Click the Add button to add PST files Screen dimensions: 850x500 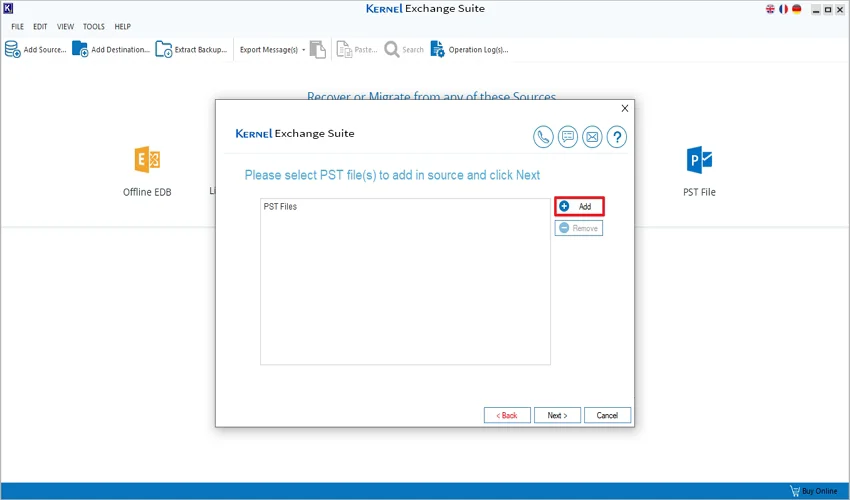579,206
